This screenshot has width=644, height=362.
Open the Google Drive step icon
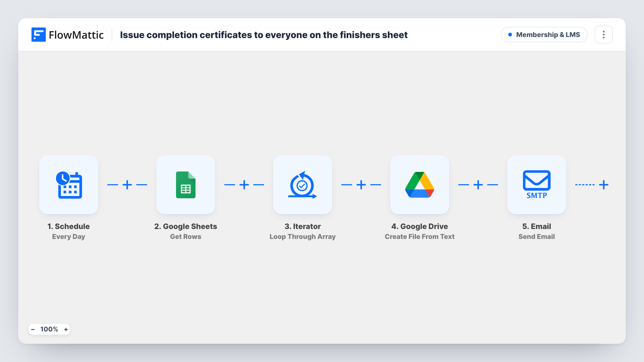pos(420,185)
